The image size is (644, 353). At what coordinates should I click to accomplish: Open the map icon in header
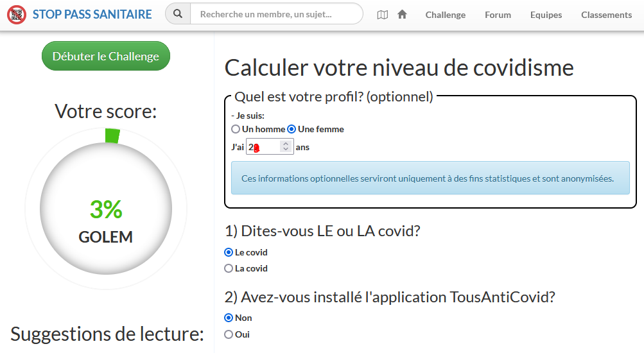pyautogui.click(x=383, y=15)
